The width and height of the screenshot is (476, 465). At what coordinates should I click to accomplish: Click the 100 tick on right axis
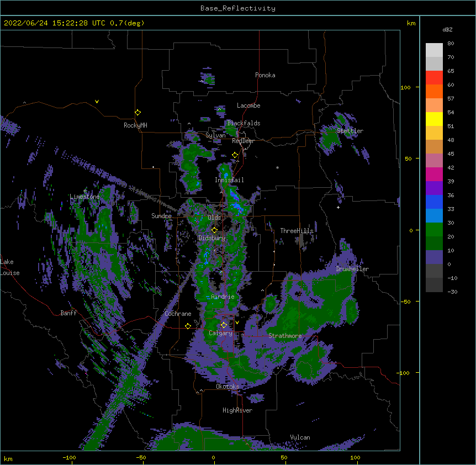coord(405,87)
